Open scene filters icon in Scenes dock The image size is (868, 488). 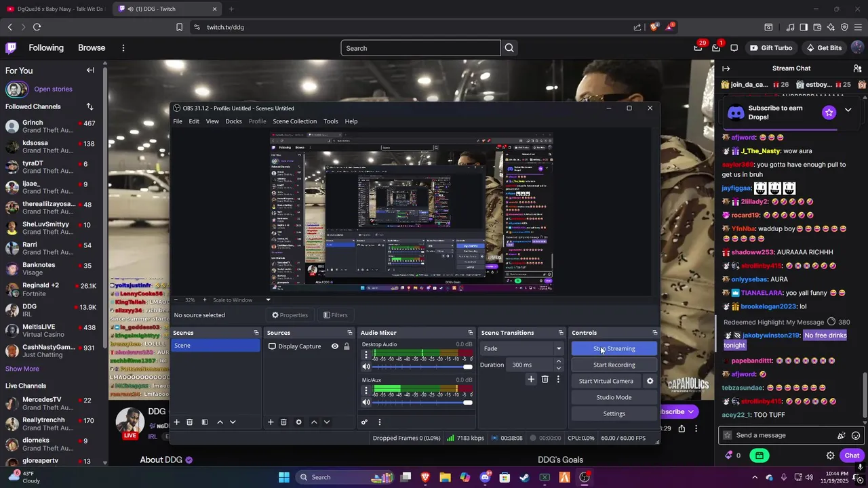[205, 422]
